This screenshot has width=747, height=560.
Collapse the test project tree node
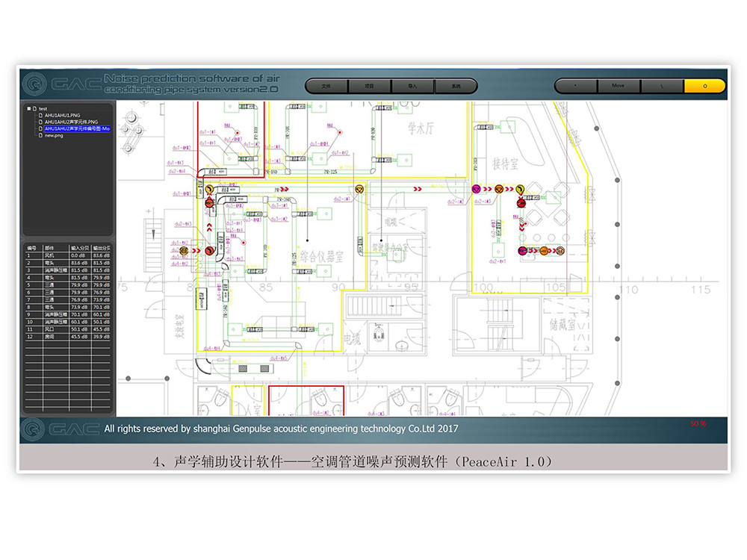pyautogui.click(x=28, y=108)
